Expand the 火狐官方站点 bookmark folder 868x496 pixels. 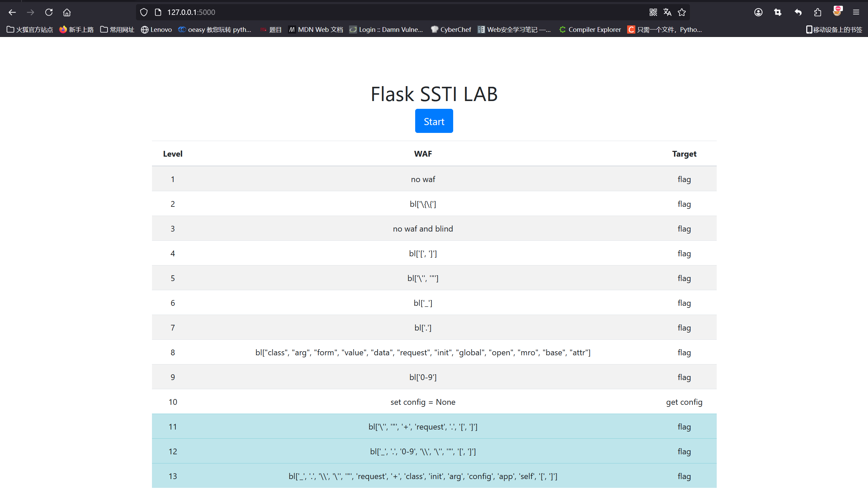30,29
